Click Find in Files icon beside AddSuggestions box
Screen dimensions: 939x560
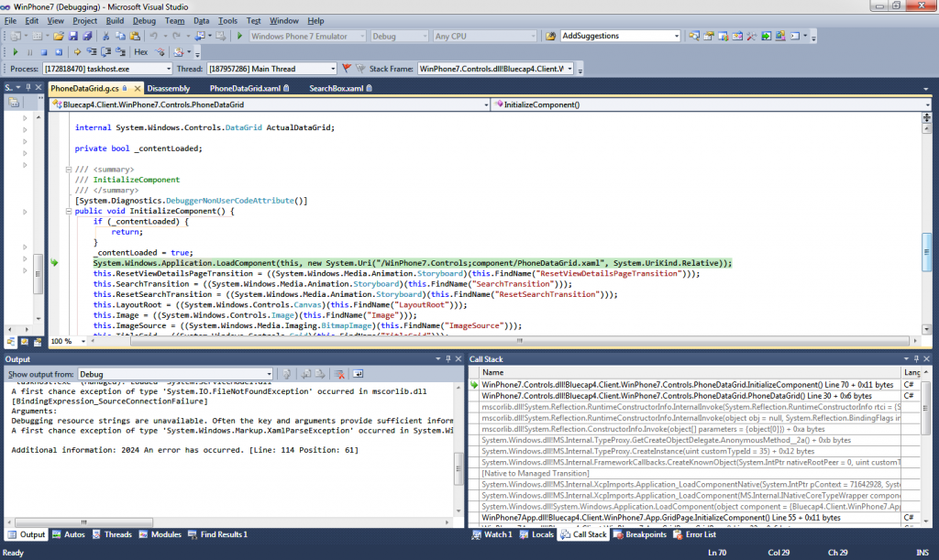pyautogui.click(x=550, y=37)
